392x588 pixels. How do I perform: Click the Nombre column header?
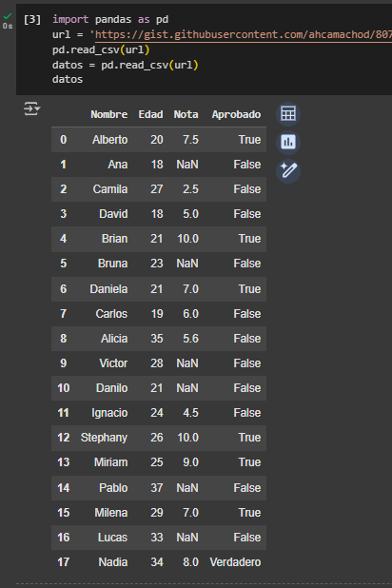coord(108,114)
